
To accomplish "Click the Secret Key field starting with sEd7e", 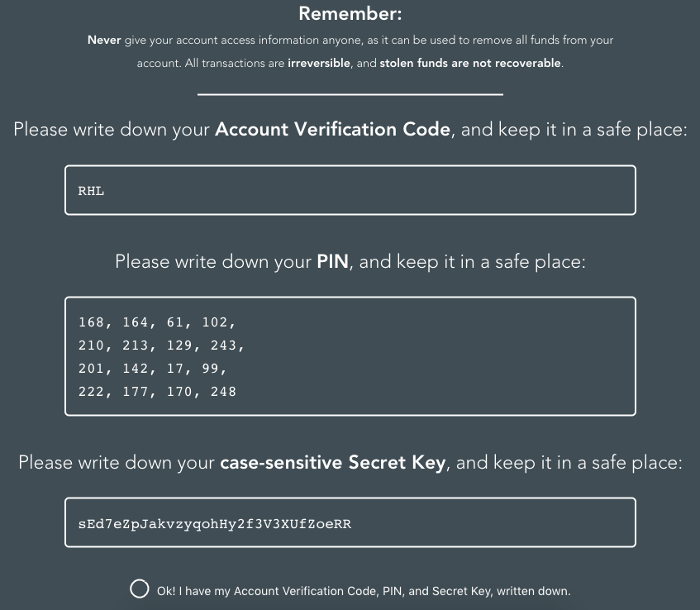I will coord(350,522).
